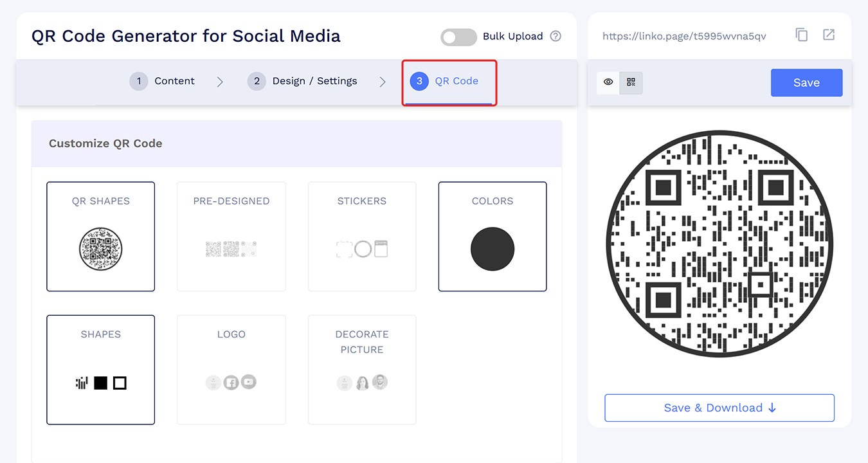This screenshot has height=463, width=868.
Task: Click the blue Save button
Action: [x=806, y=82]
